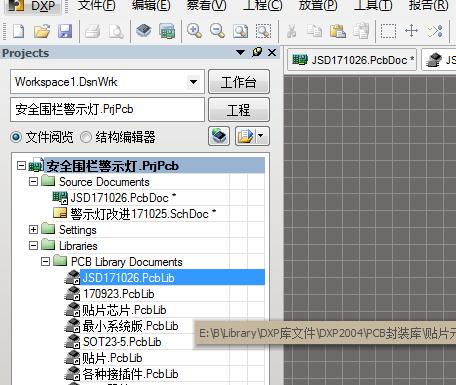Click the Copy icon in toolbar
This screenshot has height=385, width=456.
[x=314, y=31]
